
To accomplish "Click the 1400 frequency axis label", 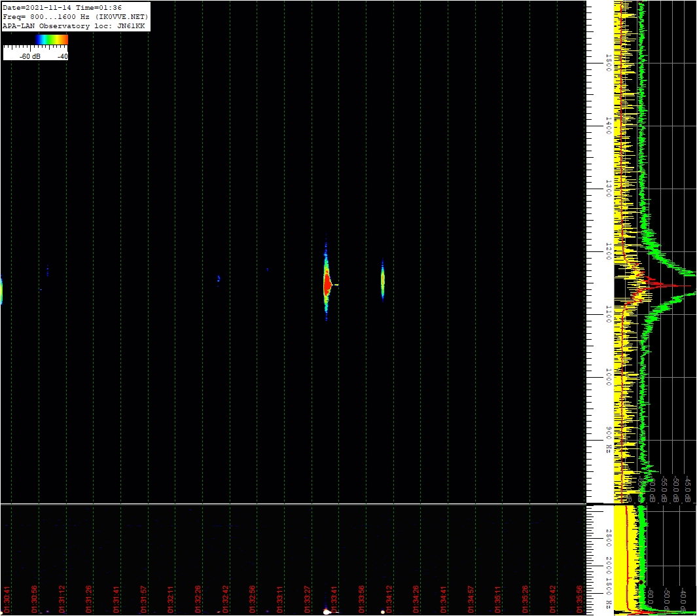I will pos(609,126).
